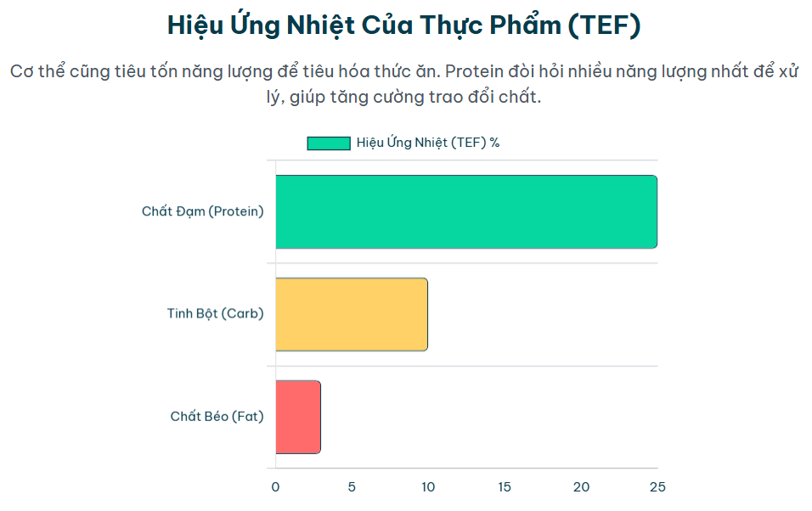Click the words 'Cơ thể' starting the description
The height and width of the screenshot is (511, 812).
point(37,71)
